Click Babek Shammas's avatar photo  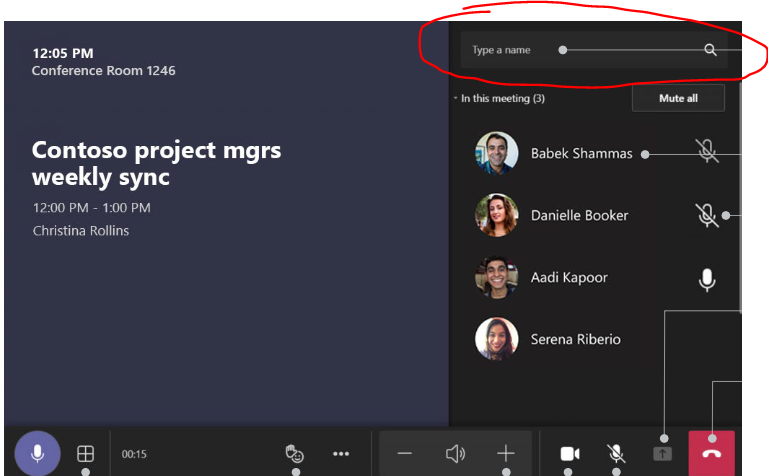497,153
